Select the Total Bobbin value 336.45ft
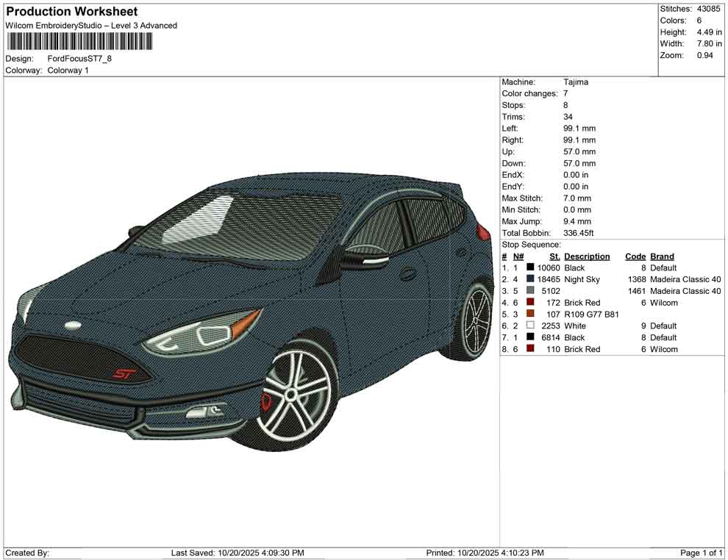The width and height of the screenshot is (728, 560). click(x=579, y=233)
